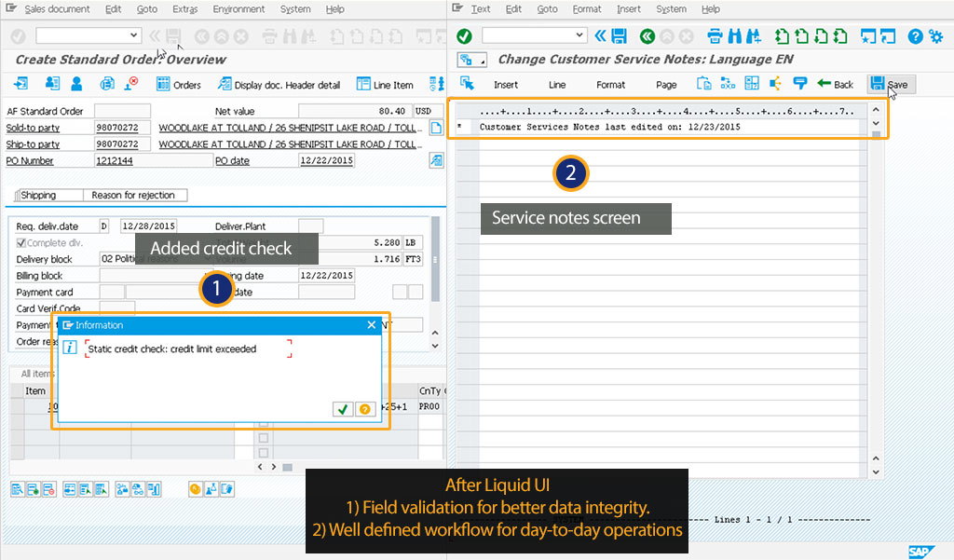Open help in the Information dialog
The image size is (954, 560).
tap(364, 409)
